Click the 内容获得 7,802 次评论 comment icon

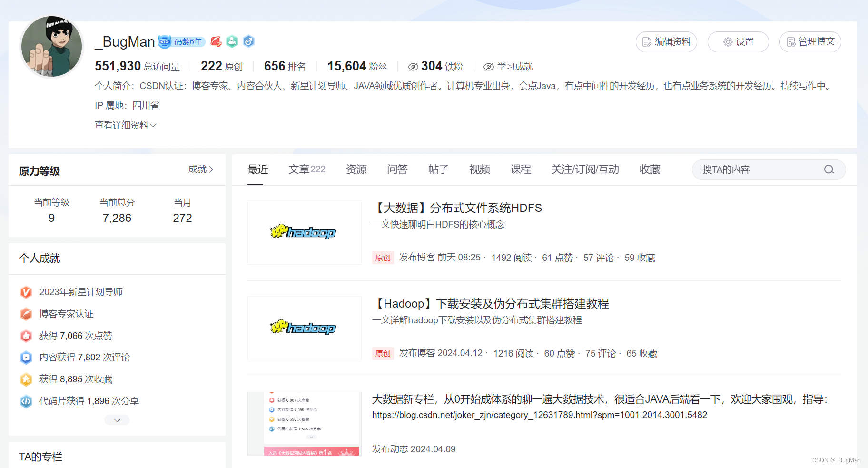click(x=26, y=358)
